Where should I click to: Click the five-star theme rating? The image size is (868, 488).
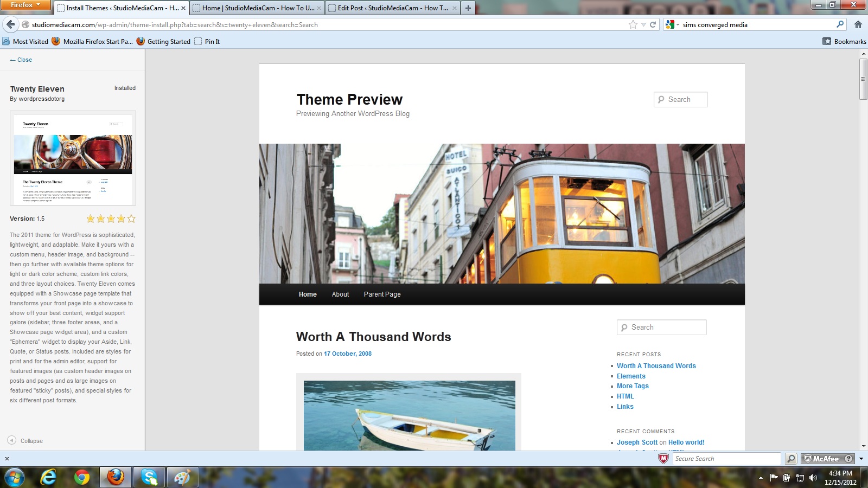pos(111,219)
